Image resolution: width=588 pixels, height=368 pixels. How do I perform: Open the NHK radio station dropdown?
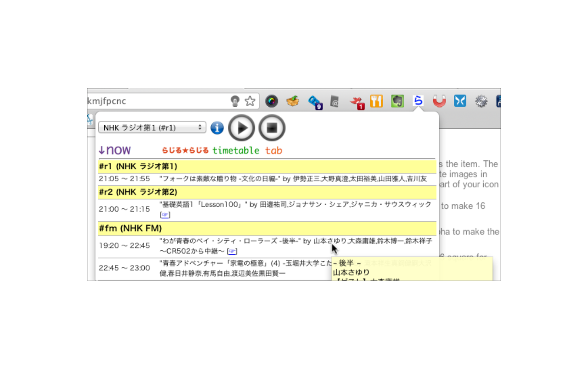[152, 128]
